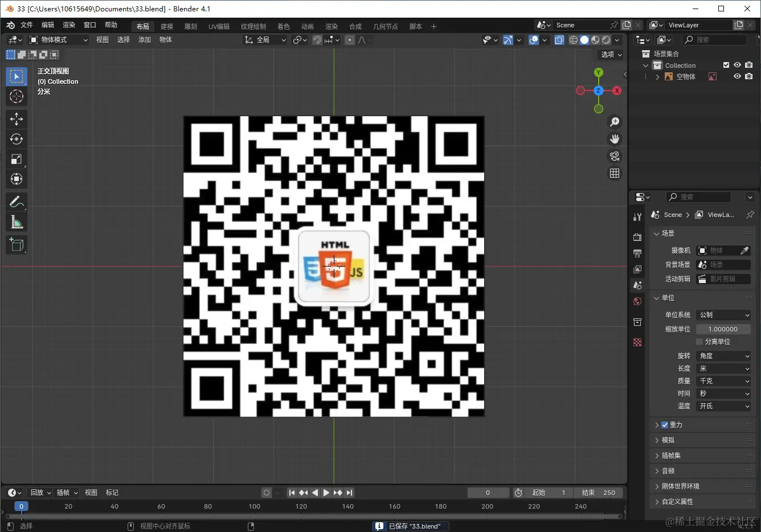Select the Select Box tool
761x532 pixels.
(x=17, y=76)
